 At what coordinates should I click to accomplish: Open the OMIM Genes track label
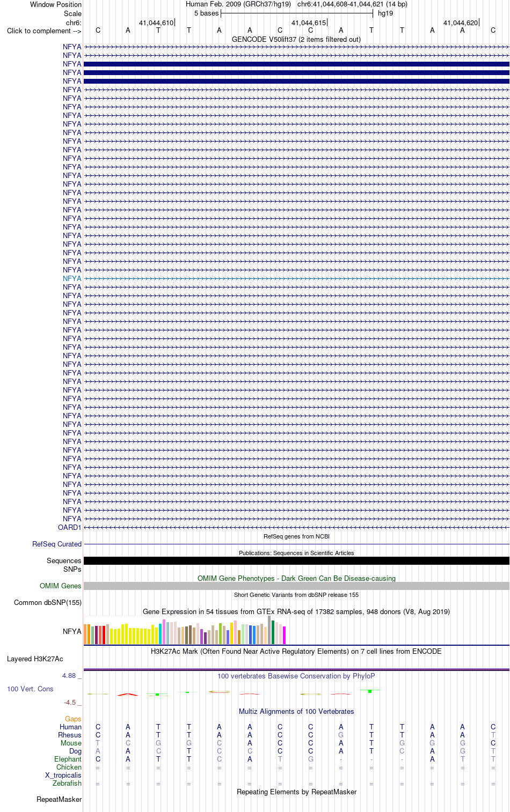61,586
